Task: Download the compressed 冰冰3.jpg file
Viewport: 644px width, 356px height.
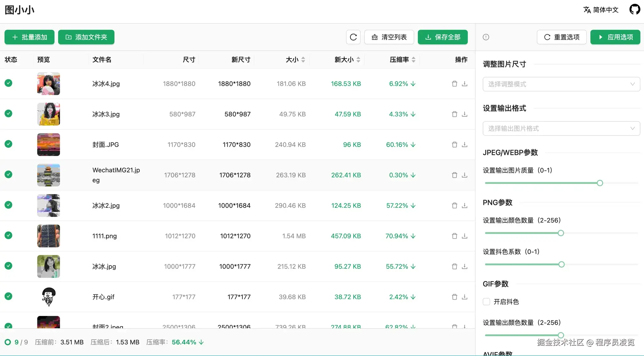Action: (x=464, y=114)
